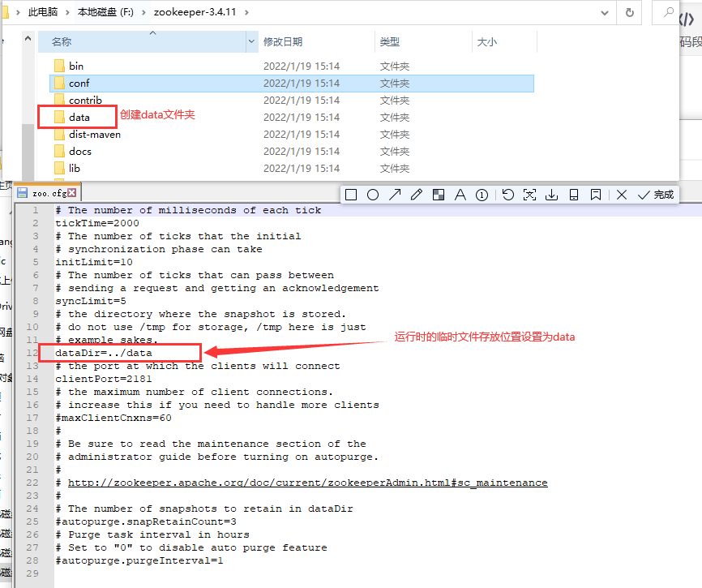The width and height of the screenshot is (702, 588).
Task: Select the data folder
Action: point(79,118)
